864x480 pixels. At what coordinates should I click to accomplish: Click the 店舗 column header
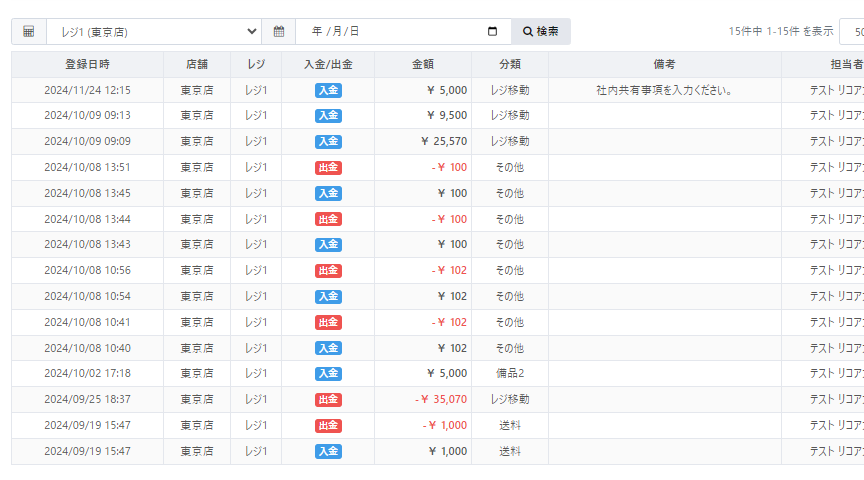coord(197,64)
